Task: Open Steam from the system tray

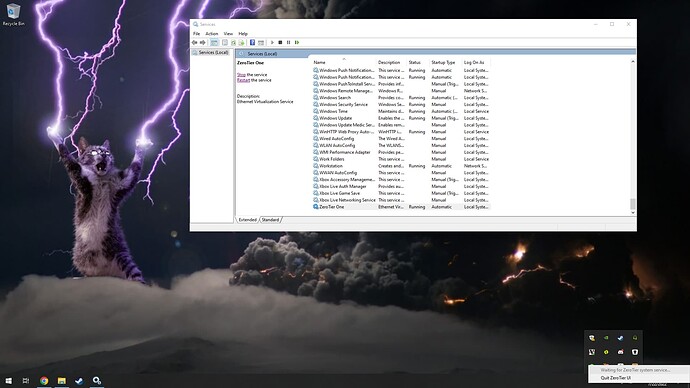Action: tap(620, 338)
